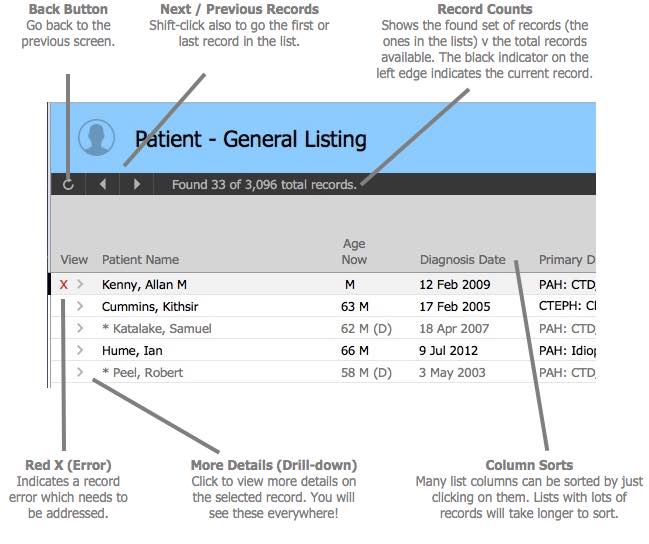The width and height of the screenshot is (649, 544).
Task: Sort list by Patient Name column
Action: click(140, 260)
